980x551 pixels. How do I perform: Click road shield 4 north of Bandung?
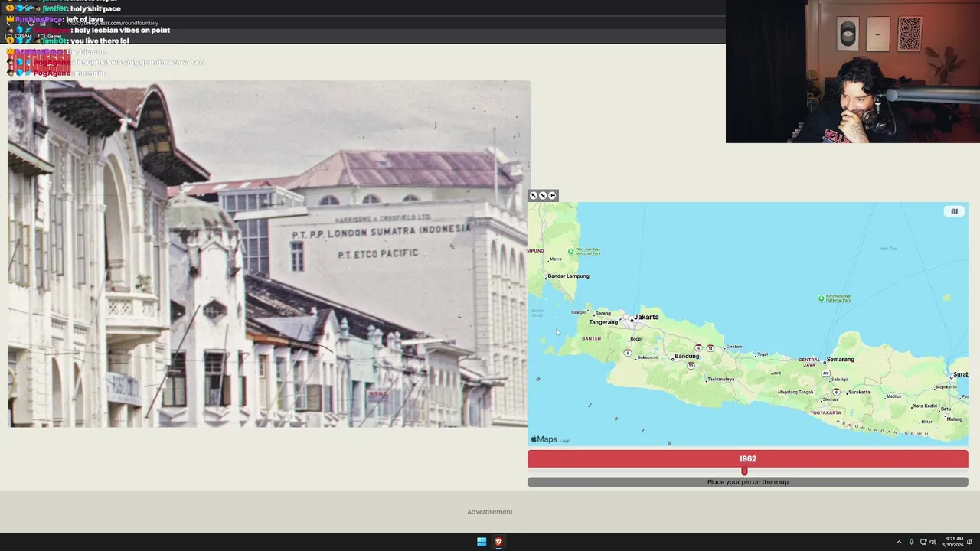pos(698,348)
